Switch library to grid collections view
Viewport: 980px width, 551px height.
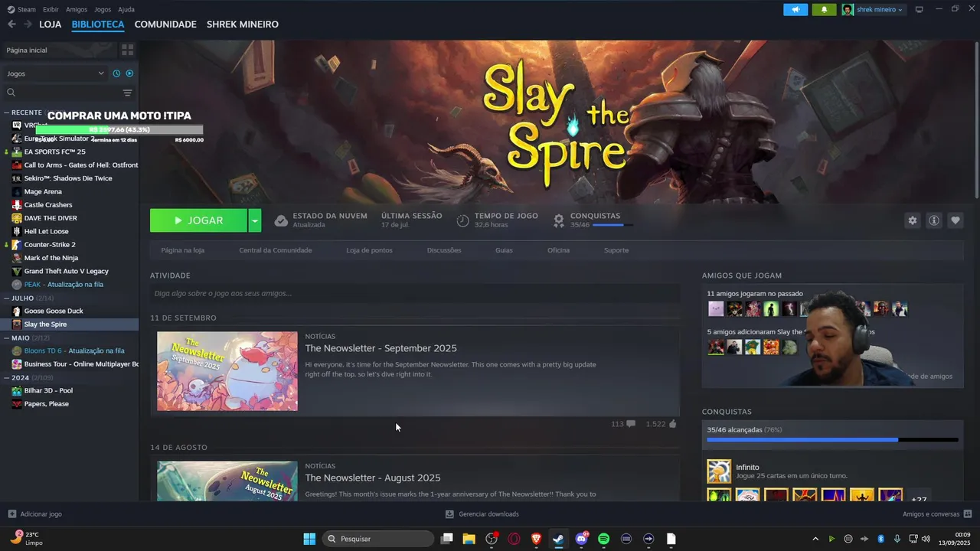pyautogui.click(x=127, y=50)
